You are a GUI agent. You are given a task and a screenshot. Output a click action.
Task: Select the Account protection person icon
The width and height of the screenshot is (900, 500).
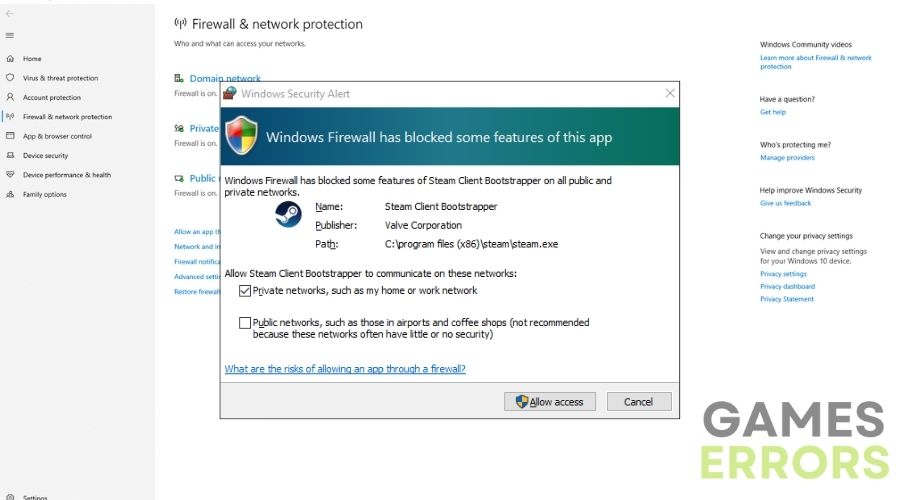tap(10, 97)
